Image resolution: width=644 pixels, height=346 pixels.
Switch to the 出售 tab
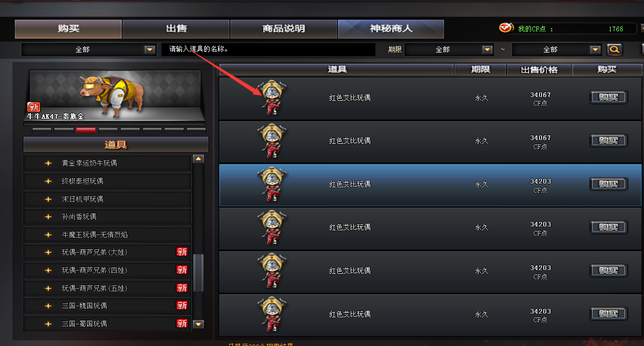[176, 29]
